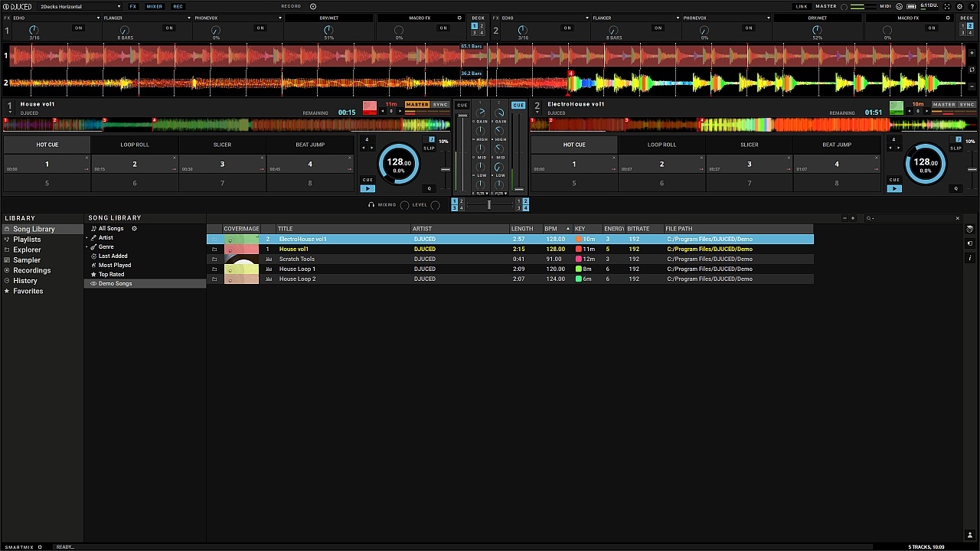Click the Smartmix settings icon in status bar
The width and height of the screenshot is (980, 551).
click(40, 546)
